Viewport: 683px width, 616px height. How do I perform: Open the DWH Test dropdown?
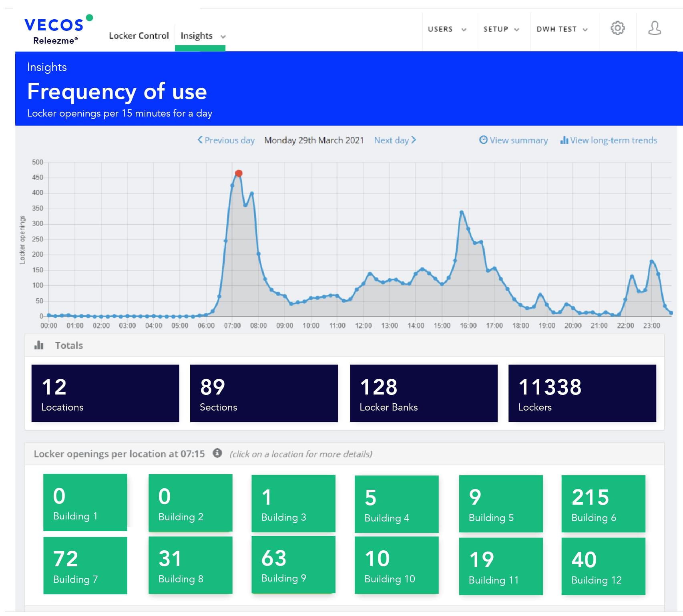[562, 29]
